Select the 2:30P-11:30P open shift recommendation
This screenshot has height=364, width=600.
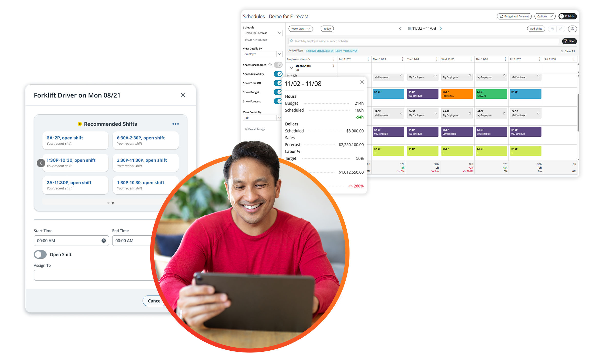145,163
